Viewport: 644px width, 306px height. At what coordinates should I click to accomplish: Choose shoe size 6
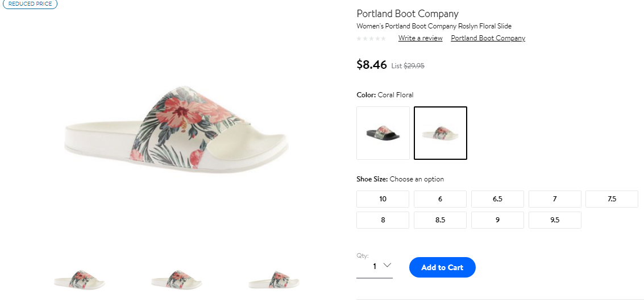click(441, 199)
